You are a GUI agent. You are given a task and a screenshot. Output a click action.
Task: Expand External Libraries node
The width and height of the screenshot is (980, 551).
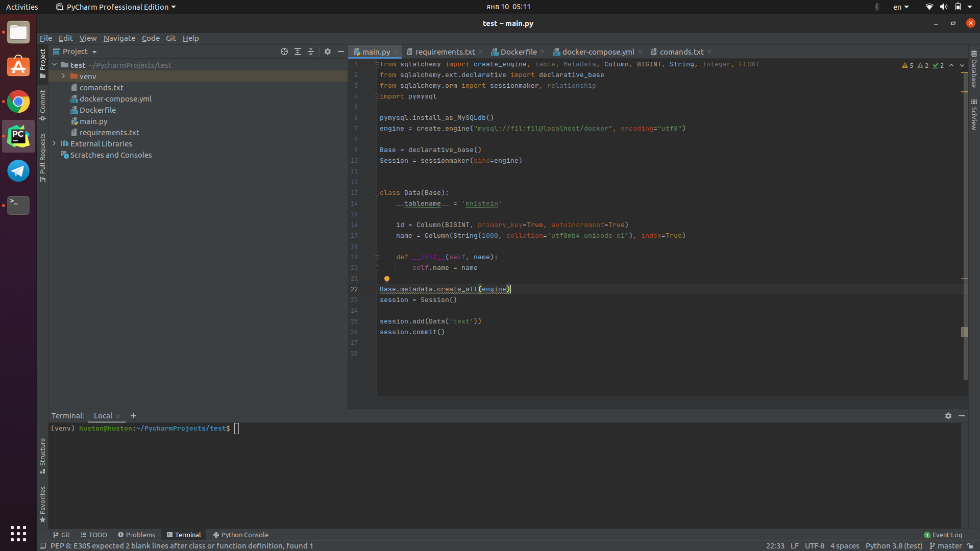click(x=54, y=143)
